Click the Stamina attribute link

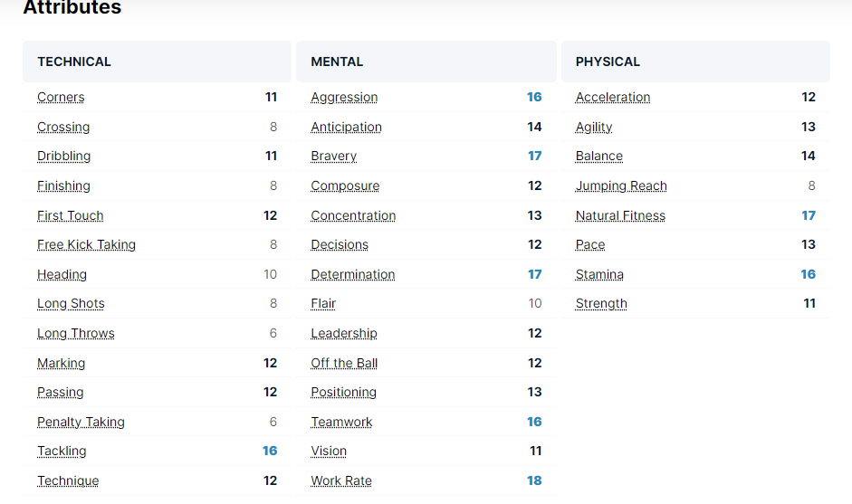click(599, 275)
